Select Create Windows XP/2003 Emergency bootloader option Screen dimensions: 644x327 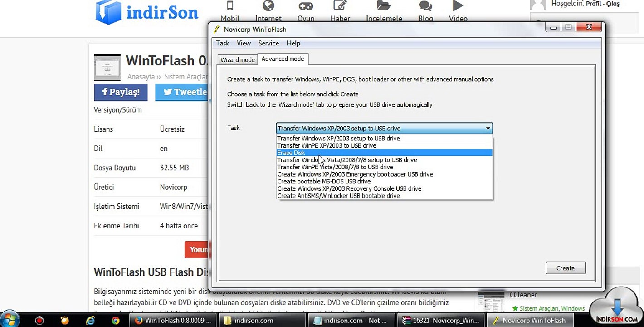click(x=384, y=174)
